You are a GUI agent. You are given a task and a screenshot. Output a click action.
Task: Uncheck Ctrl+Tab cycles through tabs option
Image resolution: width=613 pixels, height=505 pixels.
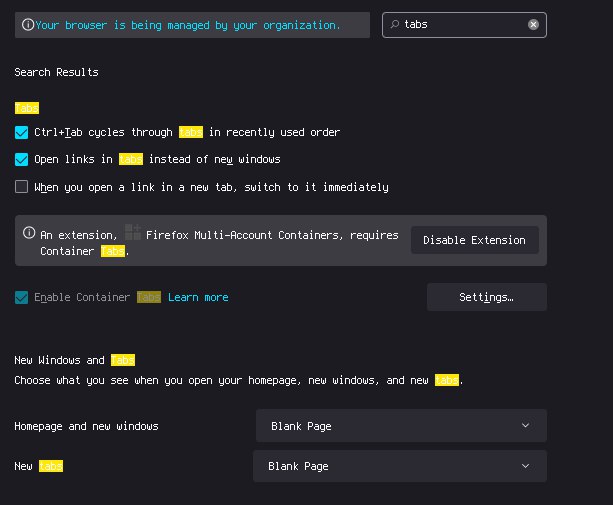tap(22, 132)
